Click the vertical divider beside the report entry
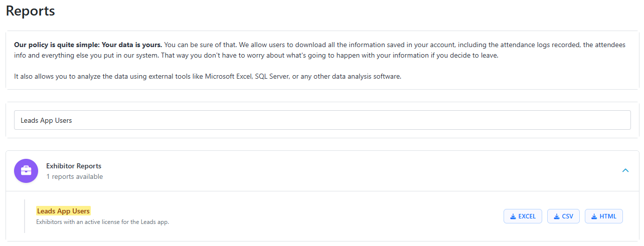This screenshot has height=246, width=644. pyautogui.click(x=25, y=216)
